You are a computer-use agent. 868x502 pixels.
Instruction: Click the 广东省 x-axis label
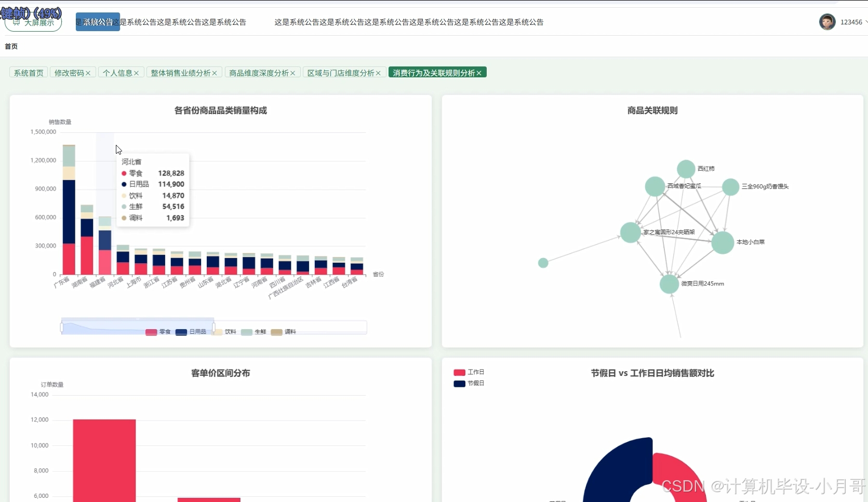62,282
